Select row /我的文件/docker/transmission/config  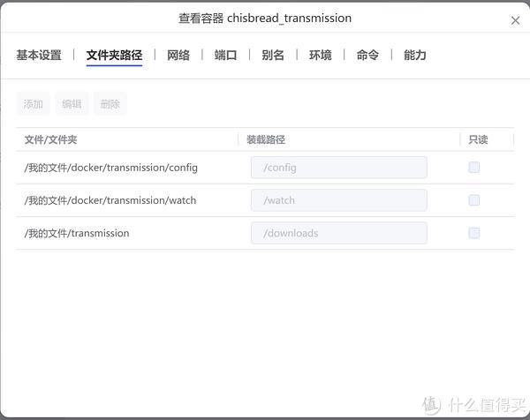[265, 168]
